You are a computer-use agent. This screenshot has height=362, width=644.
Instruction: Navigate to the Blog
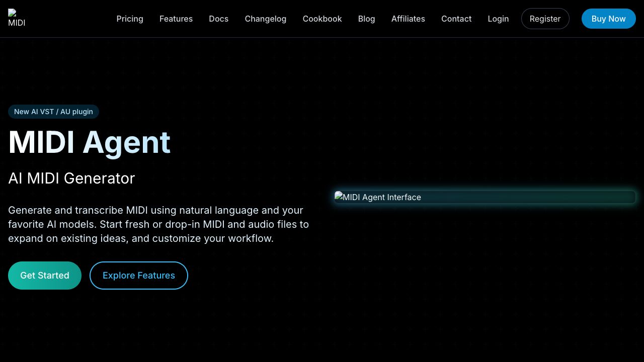[366, 19]
